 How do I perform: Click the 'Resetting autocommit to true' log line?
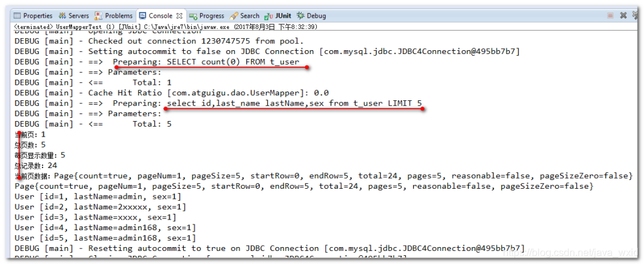[x=270, y=248]
